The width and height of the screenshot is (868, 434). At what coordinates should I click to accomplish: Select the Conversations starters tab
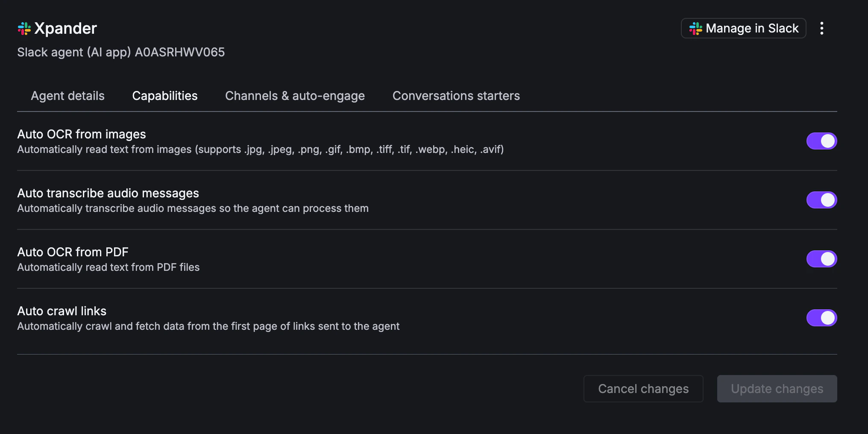pos(456,96)
